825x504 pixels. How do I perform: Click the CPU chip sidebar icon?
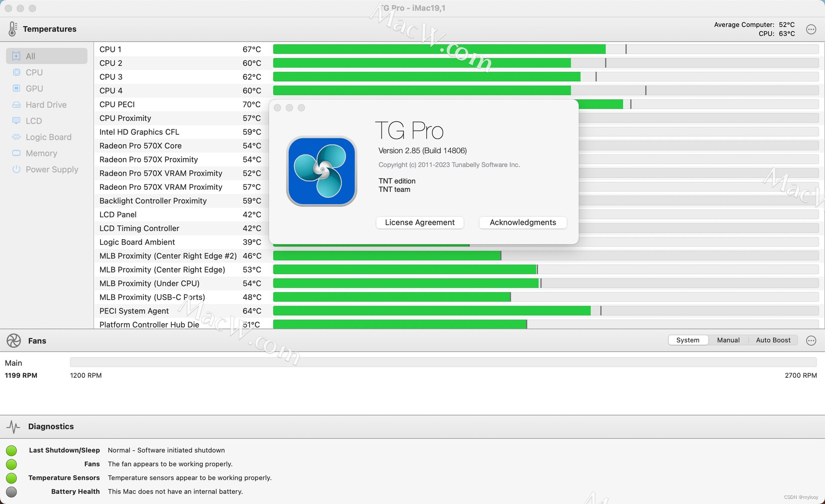(x=16, y=72)
